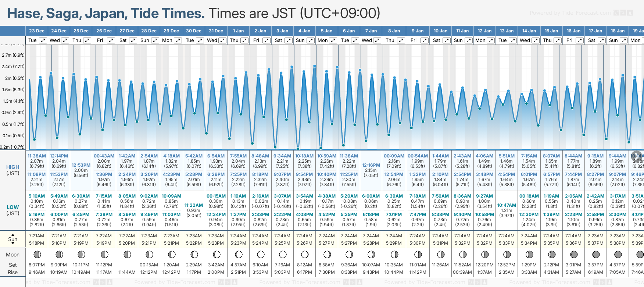The width and height of the screenshot is (644, 287).
Task: Click the Sun sunrise/sunset row label
Action: 13,239
